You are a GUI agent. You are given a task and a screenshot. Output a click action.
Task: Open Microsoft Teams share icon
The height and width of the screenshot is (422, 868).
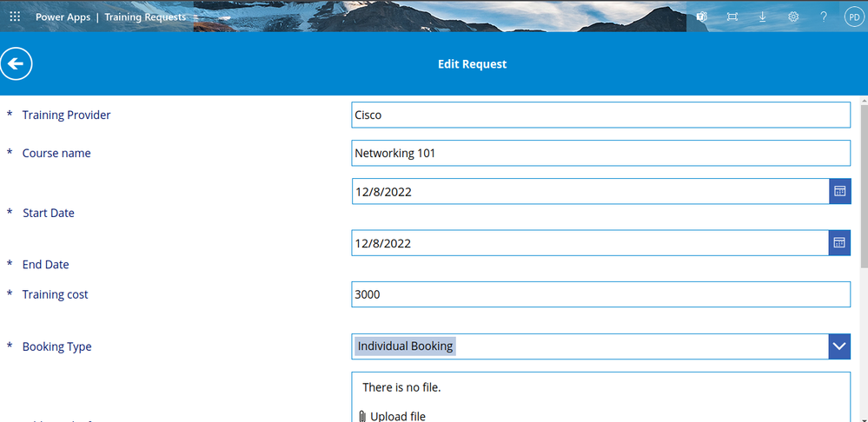(x=702, y=16)
